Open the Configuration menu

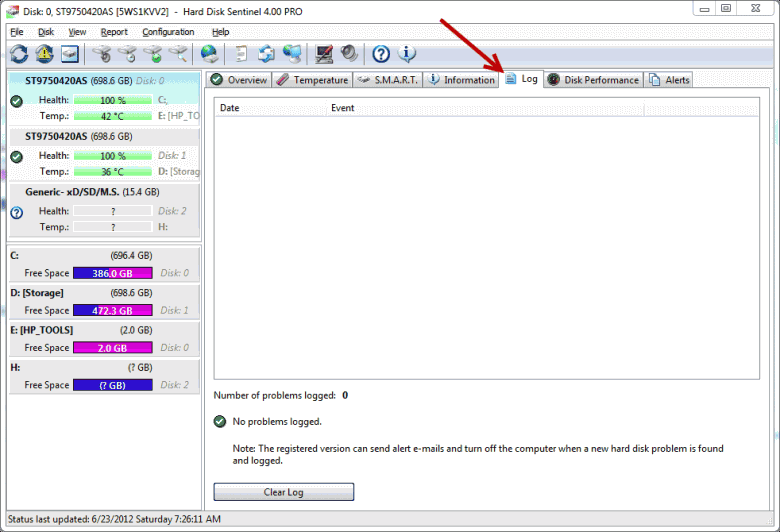pyautogui.click(x=168, y=32)
